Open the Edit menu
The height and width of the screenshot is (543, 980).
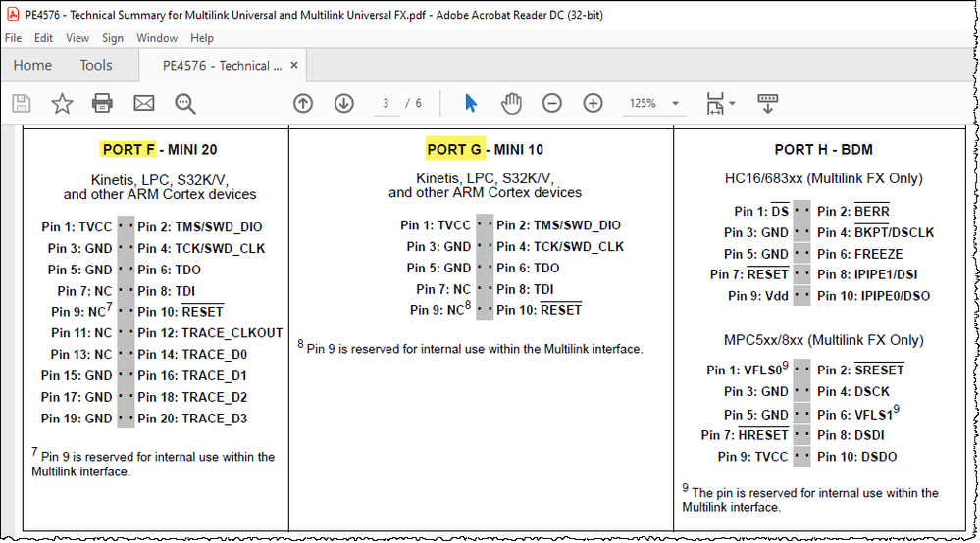tap(43, 38)
